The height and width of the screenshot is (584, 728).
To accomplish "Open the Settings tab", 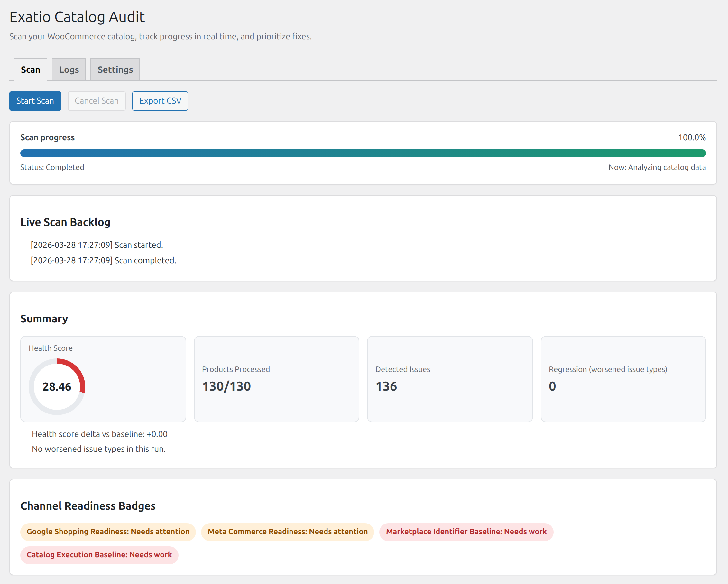I will tap(115, 70).
